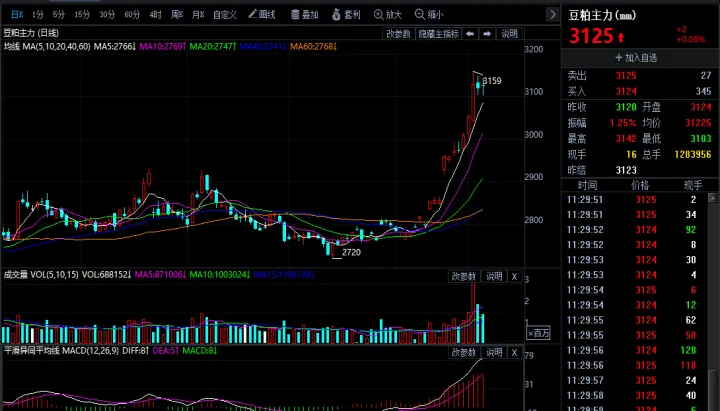Image resolution: width=720 pixels, height=411 pixels.
Task: Click the left arrow on main chart header
Action: [x=472, y=33]
